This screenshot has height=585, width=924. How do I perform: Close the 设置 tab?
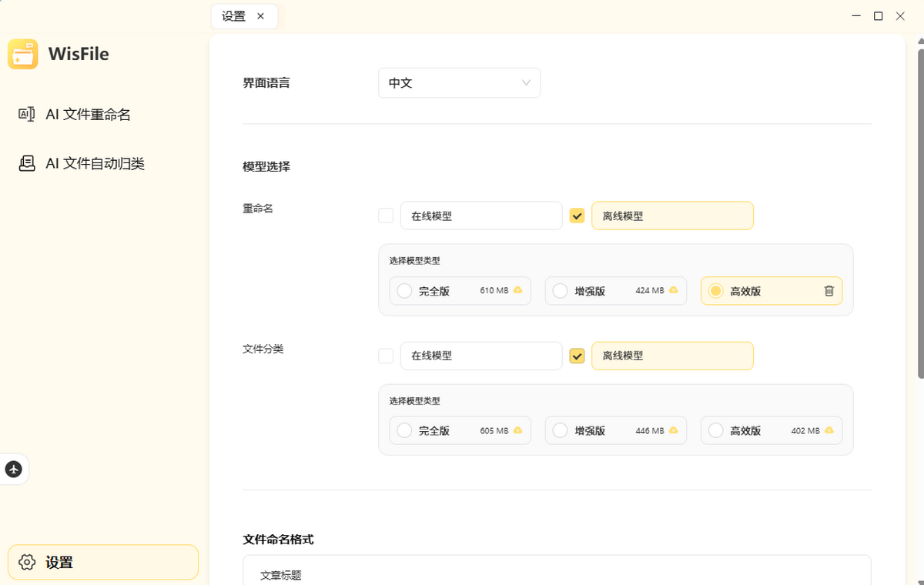click(260, 15)
